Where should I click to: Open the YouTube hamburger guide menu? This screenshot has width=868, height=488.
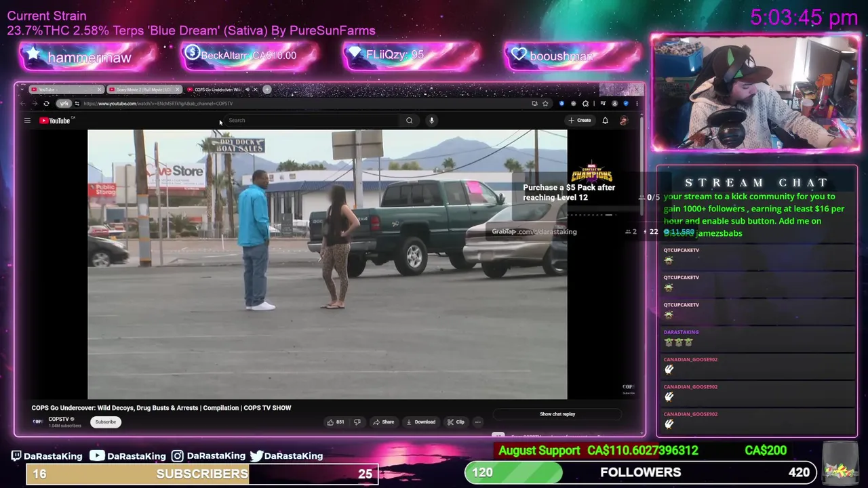[x=27, y=121]
